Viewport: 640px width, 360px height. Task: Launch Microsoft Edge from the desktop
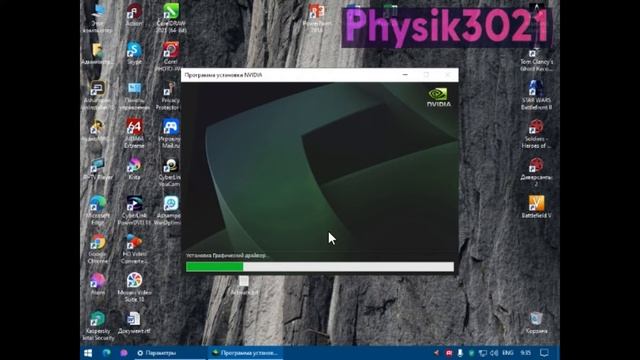pos(98,210)
